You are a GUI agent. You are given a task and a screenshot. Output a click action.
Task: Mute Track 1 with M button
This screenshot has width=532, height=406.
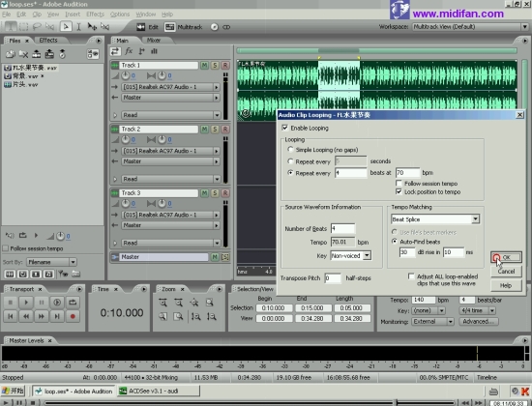click(x=204, y=65)
